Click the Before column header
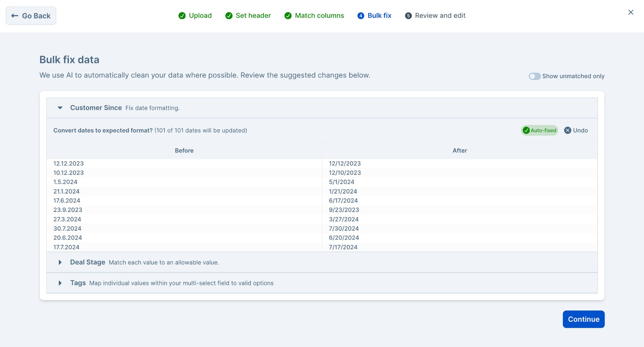This screenshot has width=644, height=347. (x=184, y=151)
